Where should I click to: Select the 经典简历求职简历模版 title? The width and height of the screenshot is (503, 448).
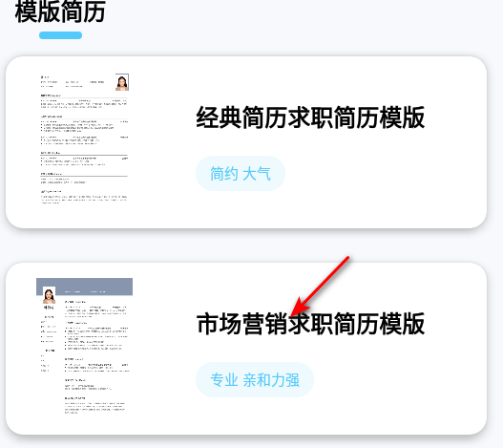coord(310,117)
